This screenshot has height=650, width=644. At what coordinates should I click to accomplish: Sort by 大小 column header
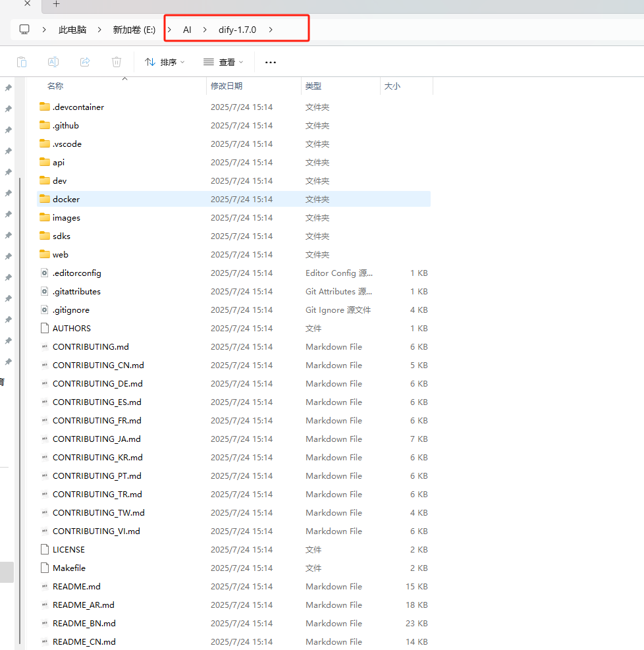click(x=392, y=86)
